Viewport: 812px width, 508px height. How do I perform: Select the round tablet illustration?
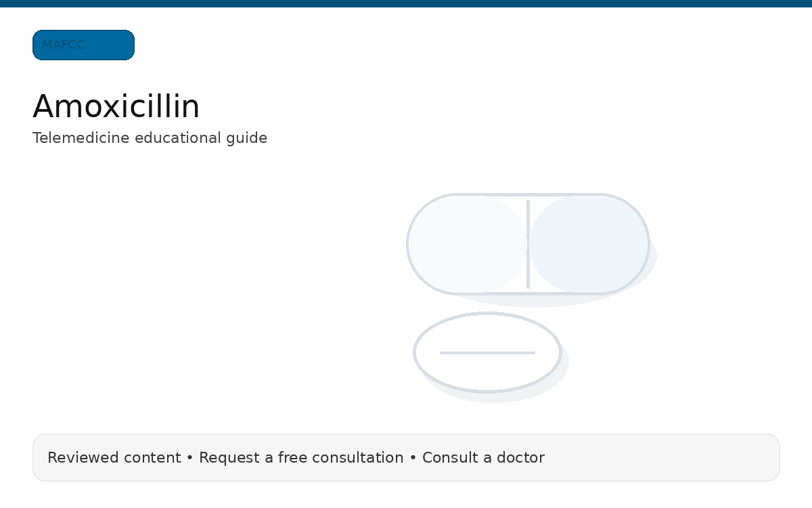[487, 352]
